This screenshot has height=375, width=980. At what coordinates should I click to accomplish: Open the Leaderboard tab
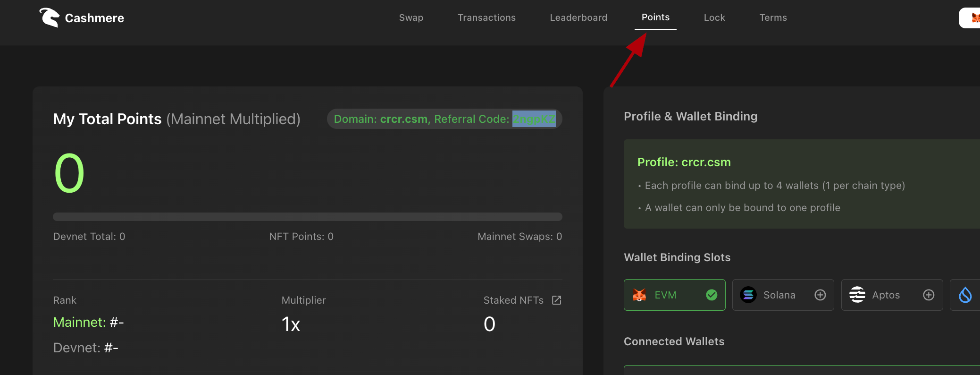(x=578, y=17)
